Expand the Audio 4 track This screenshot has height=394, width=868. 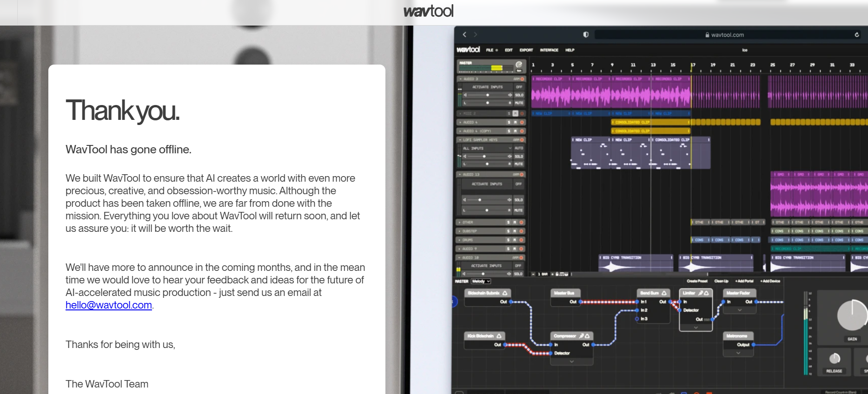coord(460,122)
